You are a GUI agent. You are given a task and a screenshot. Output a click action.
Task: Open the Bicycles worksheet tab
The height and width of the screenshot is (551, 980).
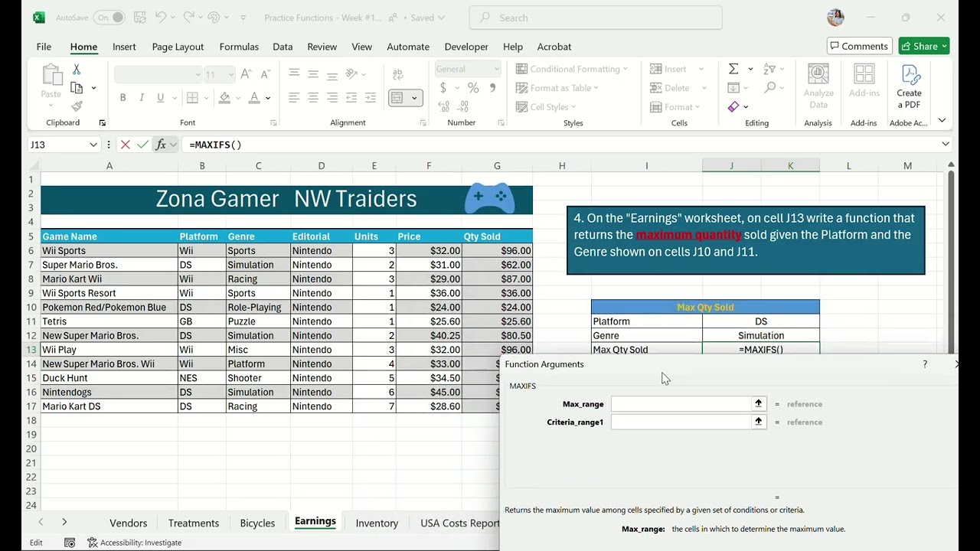(257, 523)
